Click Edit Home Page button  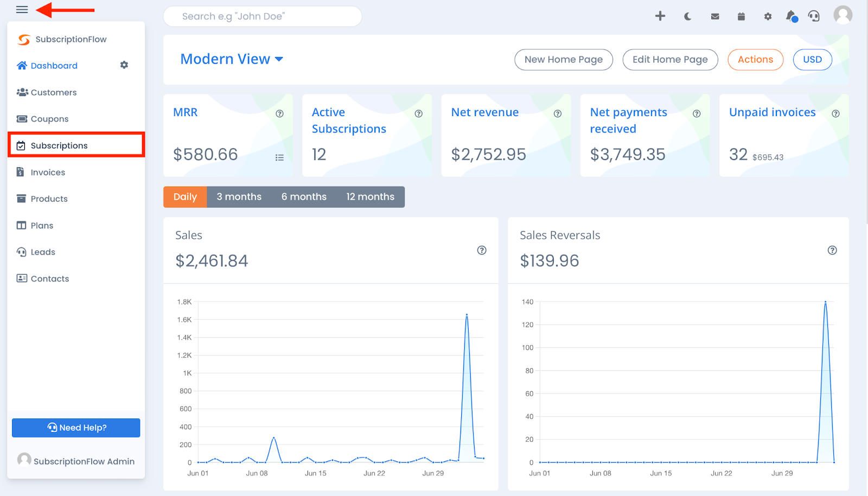670,60
